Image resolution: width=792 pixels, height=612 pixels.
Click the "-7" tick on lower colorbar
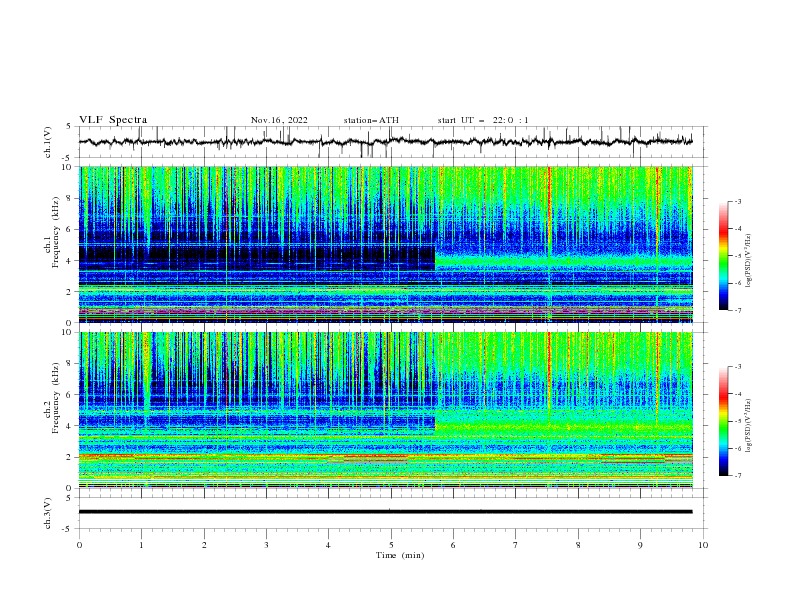(x=737, y=476)
